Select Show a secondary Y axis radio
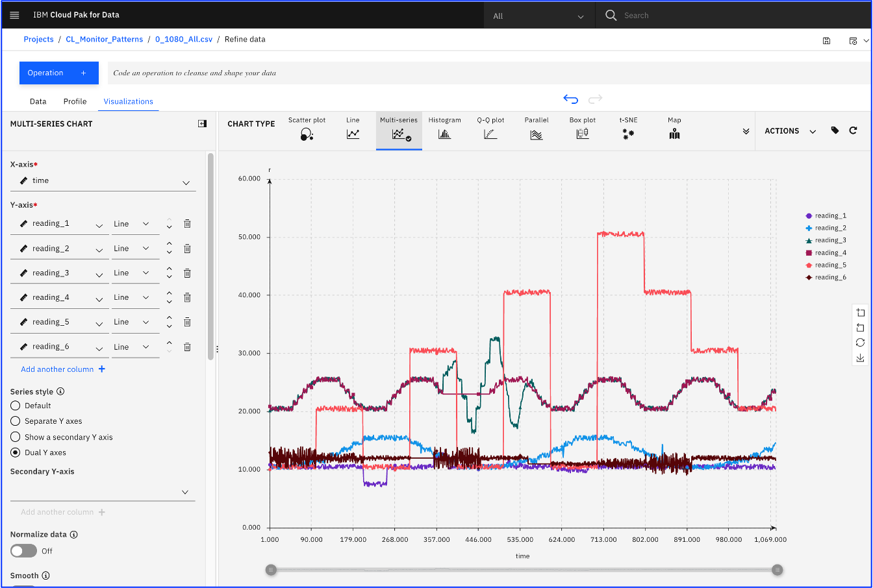 coord(16,437)
